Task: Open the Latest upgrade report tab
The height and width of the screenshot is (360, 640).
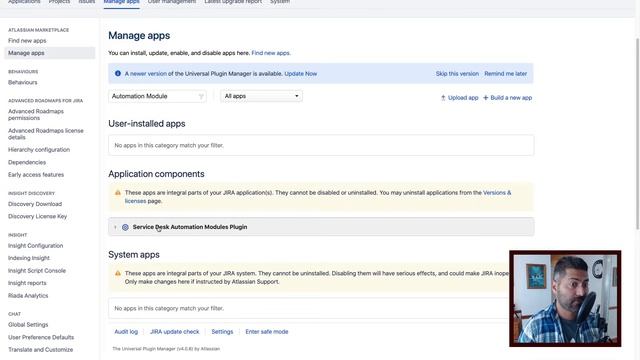Action: coord(233,2)
